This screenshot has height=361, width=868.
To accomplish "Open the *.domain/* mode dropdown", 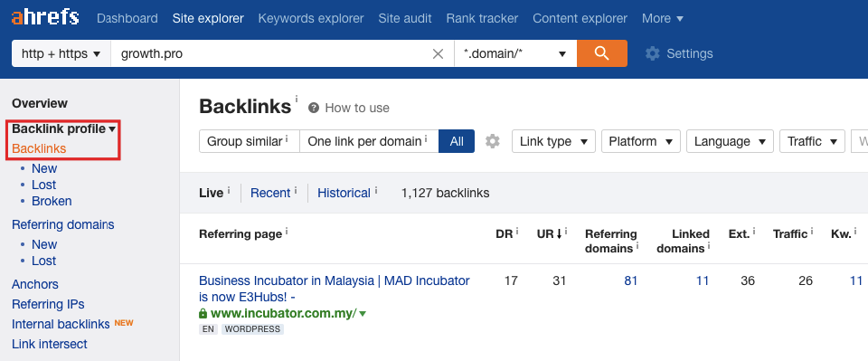I will (x=515, y=53).
